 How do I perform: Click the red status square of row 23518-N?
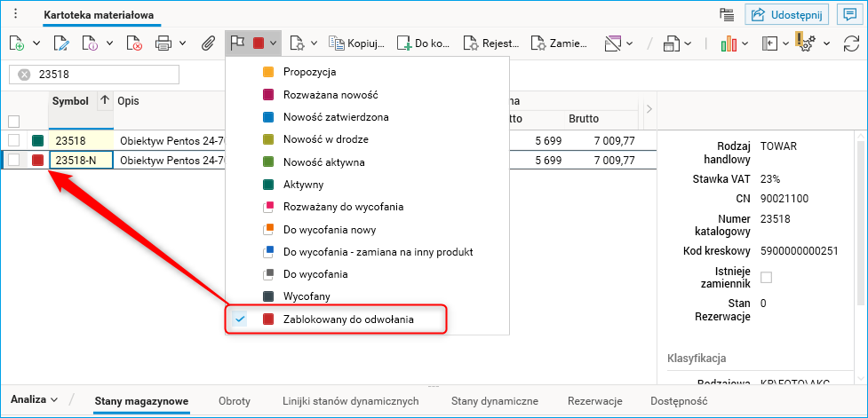click(37, 160)
